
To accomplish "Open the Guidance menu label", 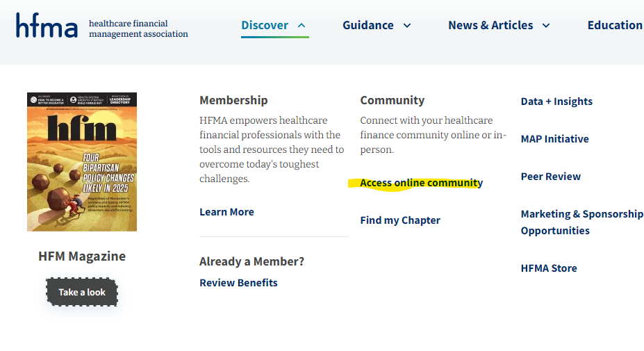I will point(368,26).
